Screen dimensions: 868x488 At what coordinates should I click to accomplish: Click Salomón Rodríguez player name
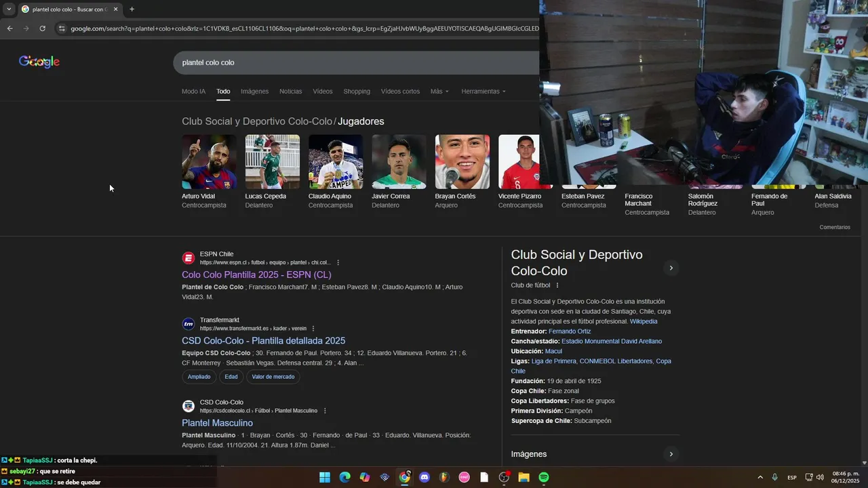(703, 200)
